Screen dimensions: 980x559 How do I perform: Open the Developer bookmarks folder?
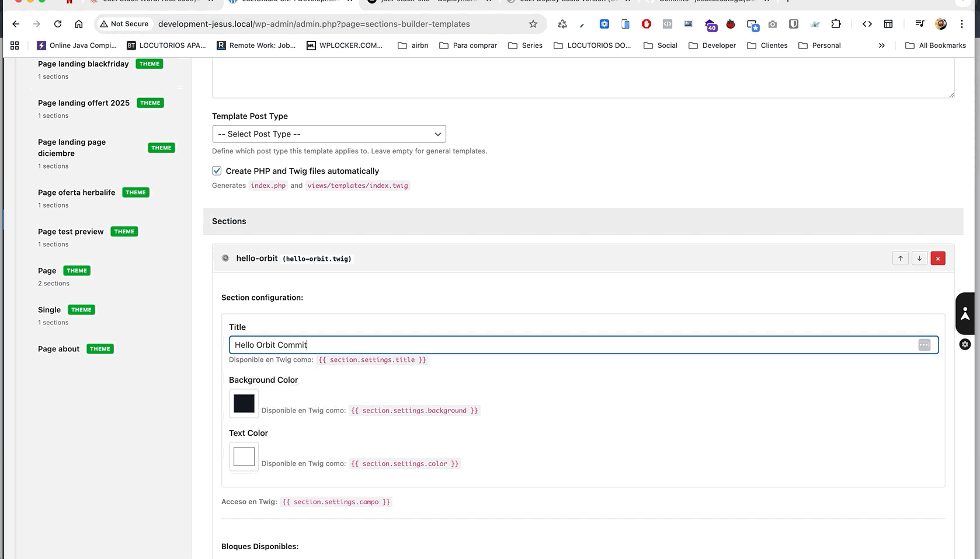pyautogui.click(x=712, y=46)
